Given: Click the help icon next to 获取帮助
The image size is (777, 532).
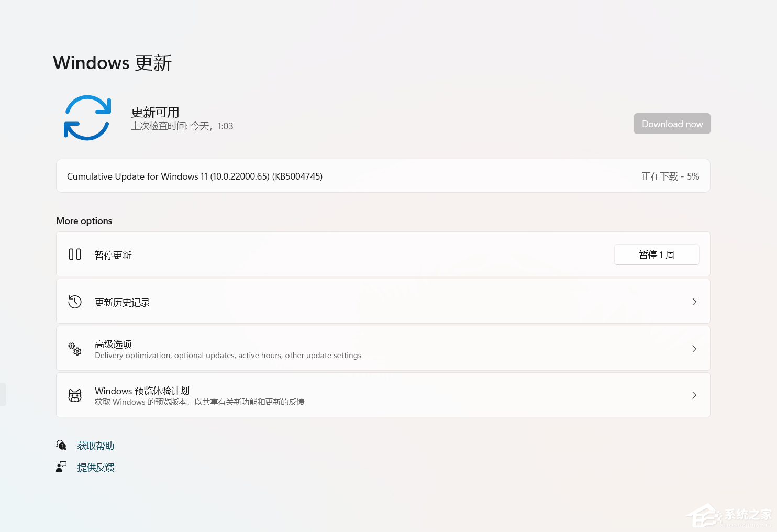Looking at the screenshot, I should coord(62,445).
